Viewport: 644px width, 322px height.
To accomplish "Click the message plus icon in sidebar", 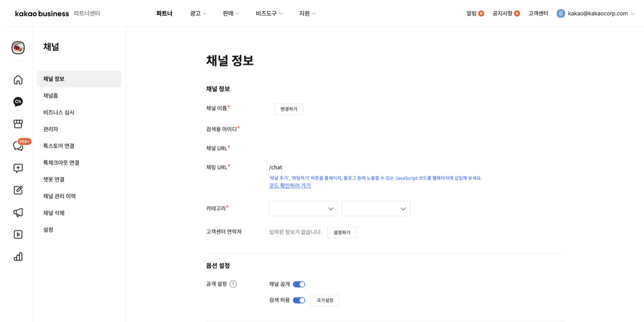I will coord(18,168).
